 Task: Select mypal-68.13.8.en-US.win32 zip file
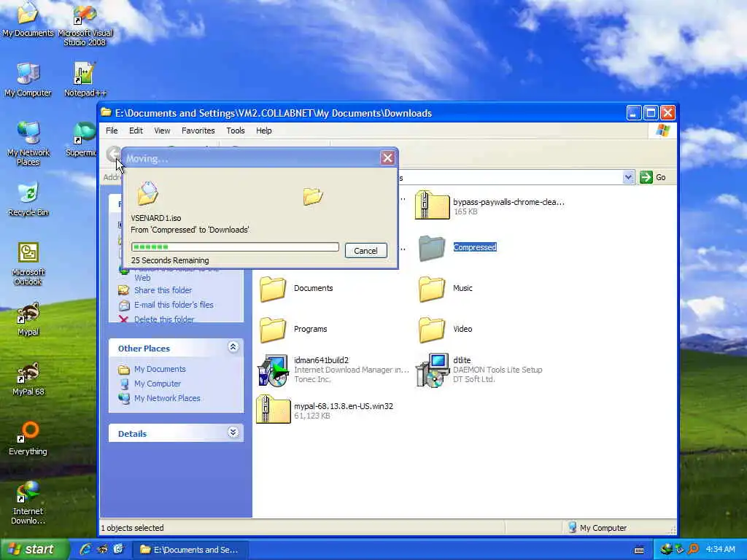tap(325, 410)
